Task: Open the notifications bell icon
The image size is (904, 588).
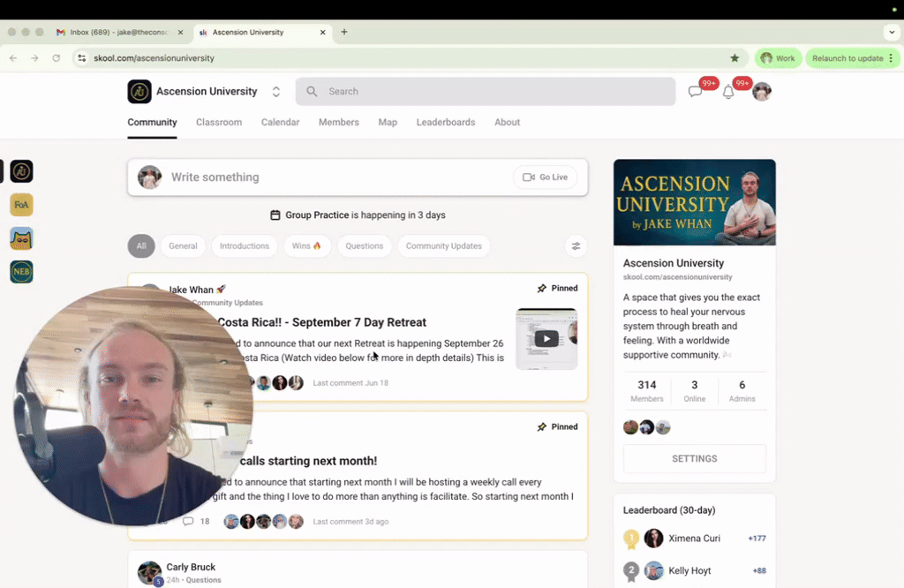Action: 728,92
